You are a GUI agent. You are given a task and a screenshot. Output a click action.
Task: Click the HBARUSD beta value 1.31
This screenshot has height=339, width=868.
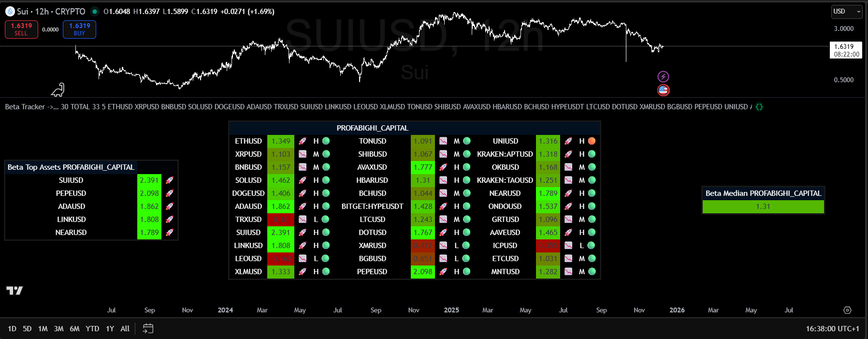(x=423, y=180)
